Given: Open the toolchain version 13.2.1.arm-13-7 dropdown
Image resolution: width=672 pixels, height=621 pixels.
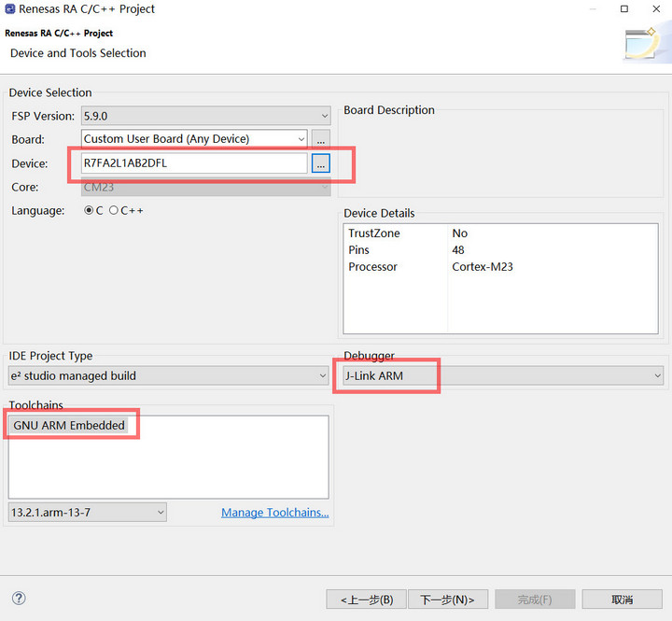Looking at the screenshot, I should (x=88, y=512).
